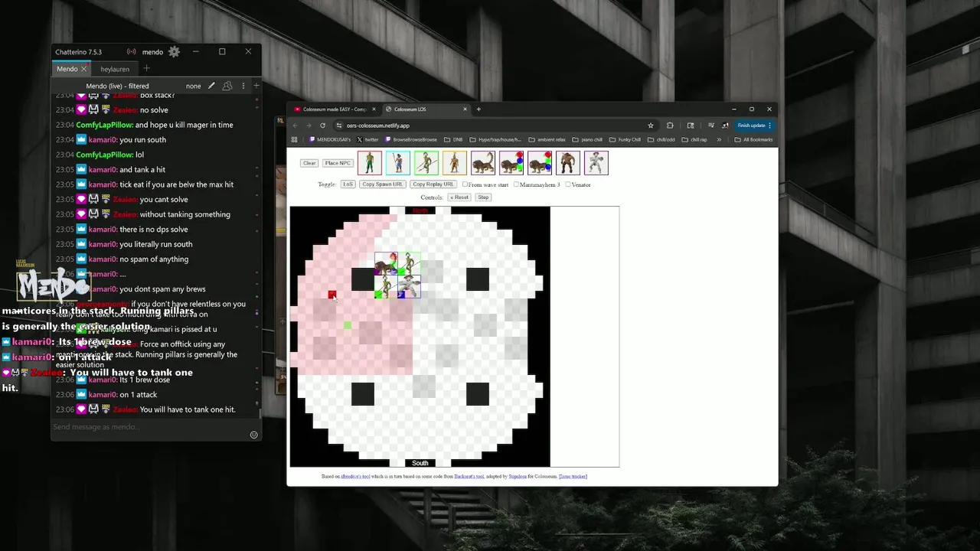The width and height of the screenshot is (980, 551).
Task: Open the ambient relax bookmarks folder
Action: (546, 140)
